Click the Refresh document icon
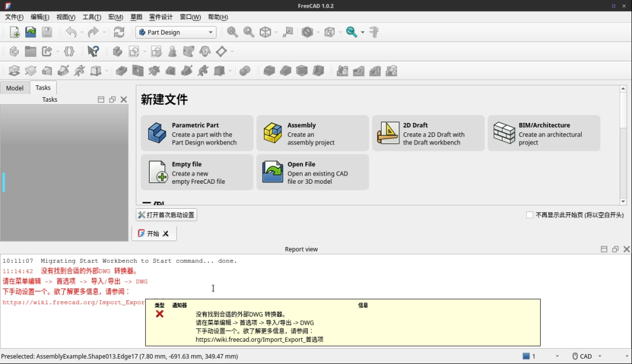This screenshot has height=364, width=632. (119, 32)
